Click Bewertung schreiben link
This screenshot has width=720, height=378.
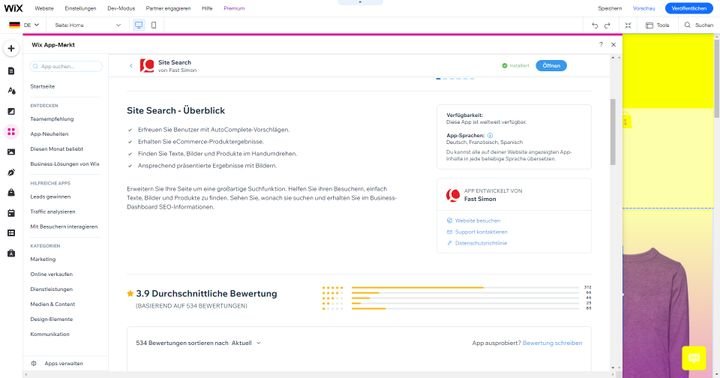coord(552,343)
